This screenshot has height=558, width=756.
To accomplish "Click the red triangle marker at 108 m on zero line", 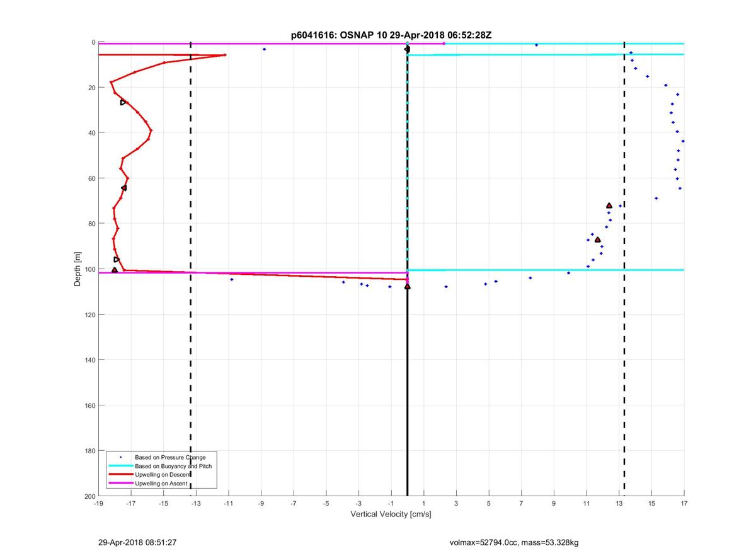I will (408, 286).
